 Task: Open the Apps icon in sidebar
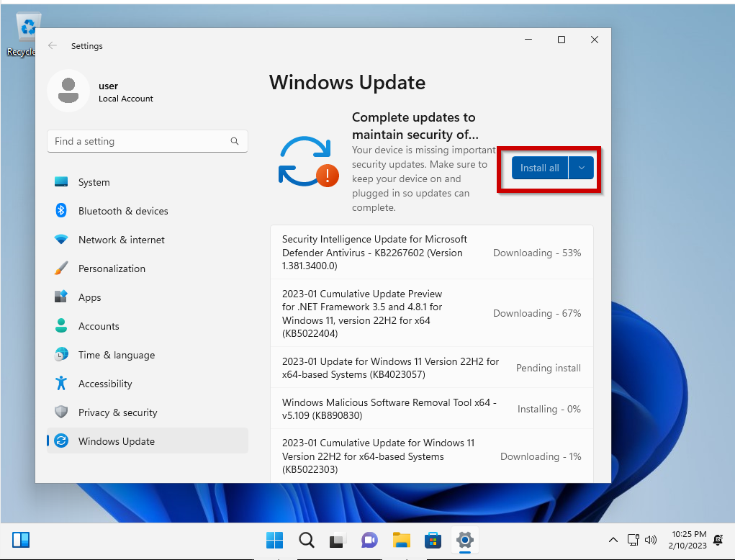tap(61, 297)
